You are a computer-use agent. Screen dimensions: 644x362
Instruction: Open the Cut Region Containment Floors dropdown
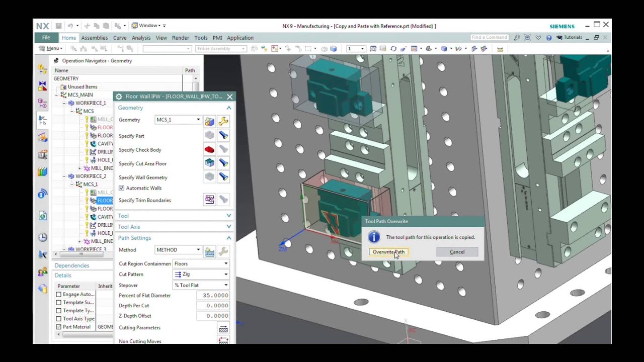pos(201,263)
